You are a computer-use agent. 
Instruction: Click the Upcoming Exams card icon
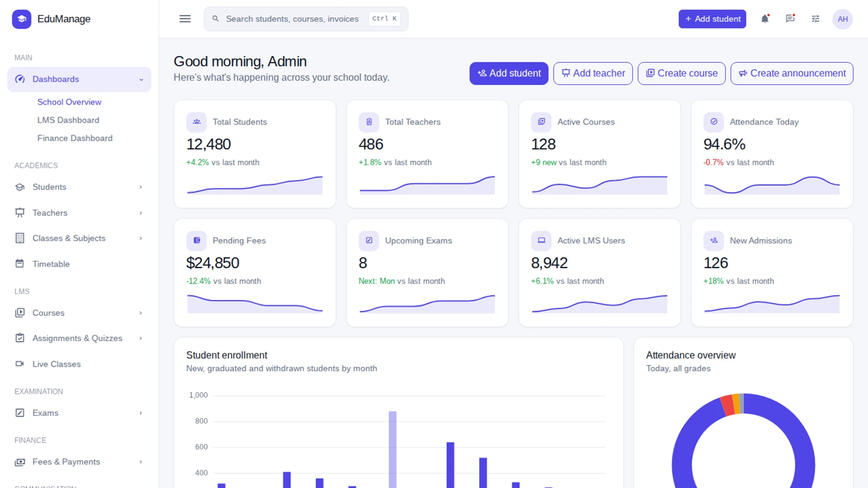pos(369,240)
